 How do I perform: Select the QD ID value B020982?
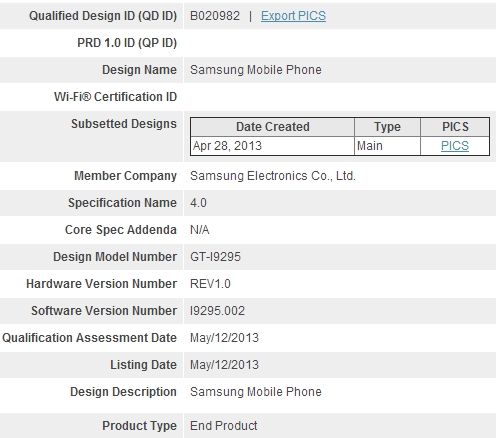pos(215,16)
